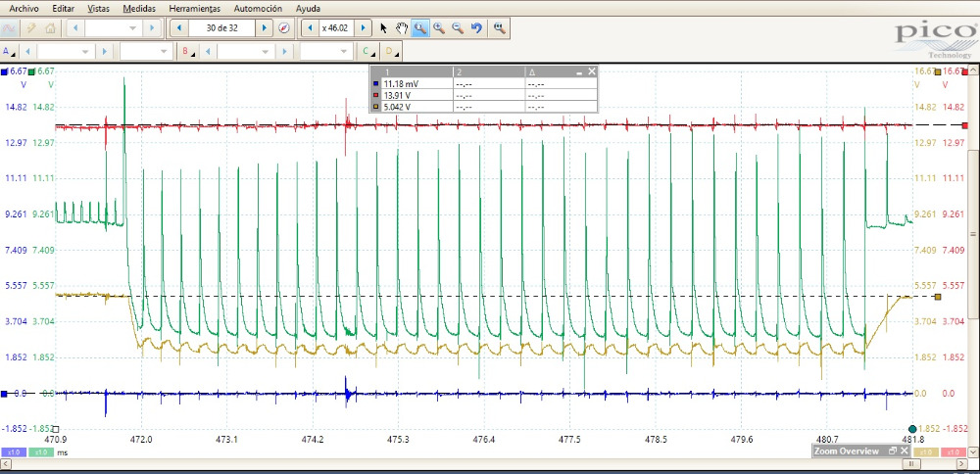Go to next waveform buffer

coord(263,28)
